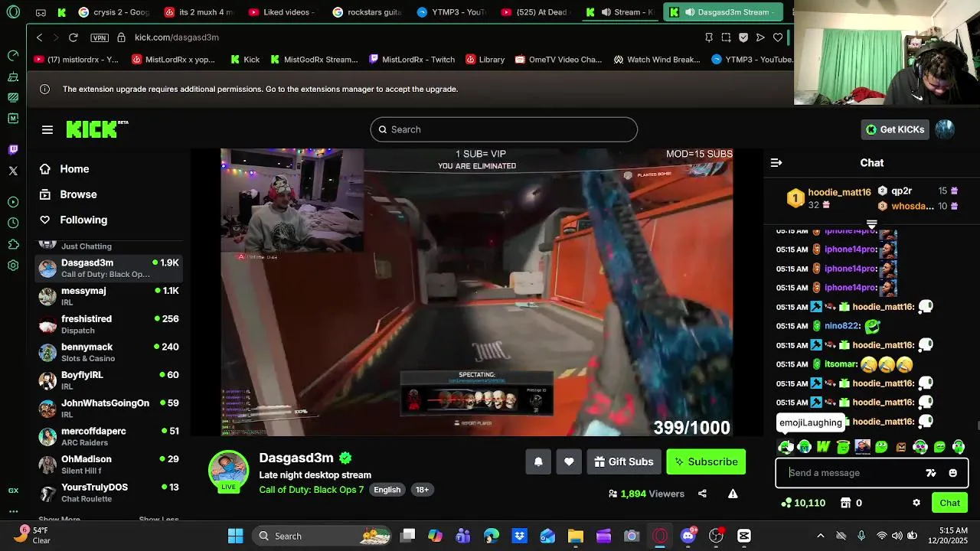This screenshot has width=980, height=551.
Task: Switch to Stream Kick tab
Action: pos(620,12)
